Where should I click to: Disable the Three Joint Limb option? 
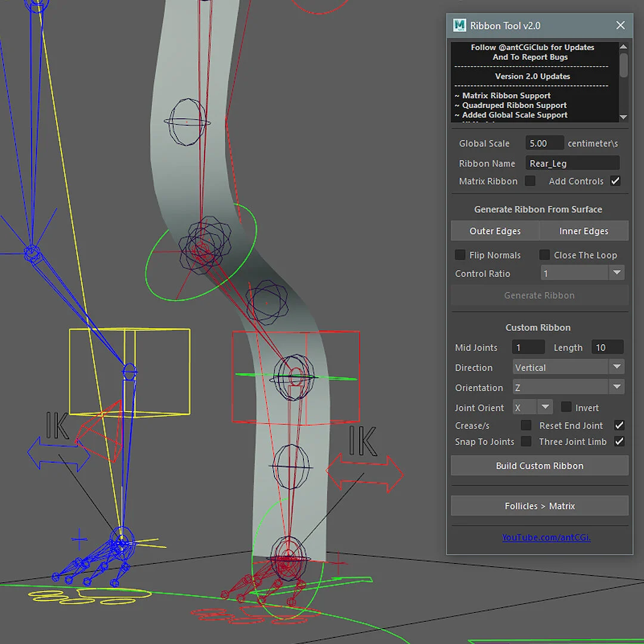pos(619,441)
